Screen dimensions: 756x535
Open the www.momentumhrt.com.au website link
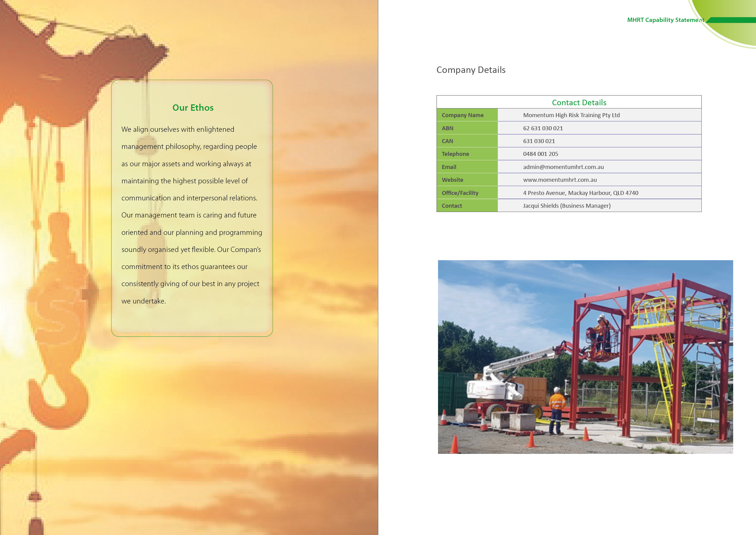pos(559,180)
